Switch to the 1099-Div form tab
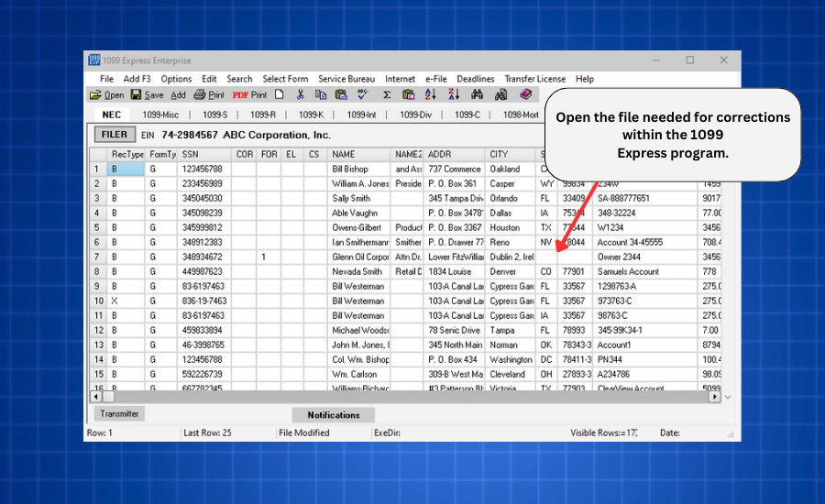 click(x=414, y=115)
